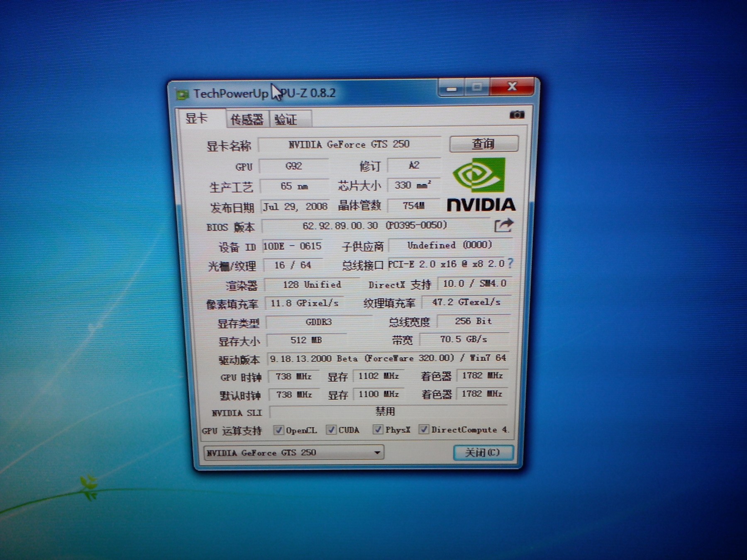Image resolution: width=747 pixels, height=560 pixels.
Task: Click the 512 MB memory size field
Action: click(307, 340)
